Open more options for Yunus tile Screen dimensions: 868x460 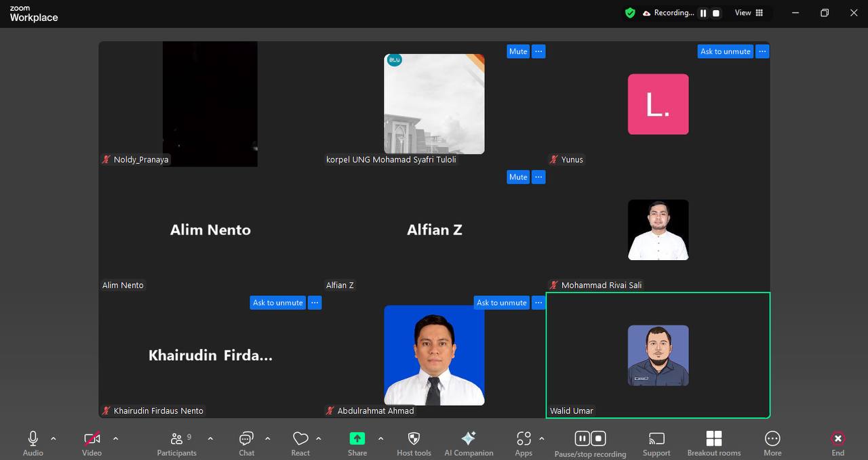click(x=762, y=51)
